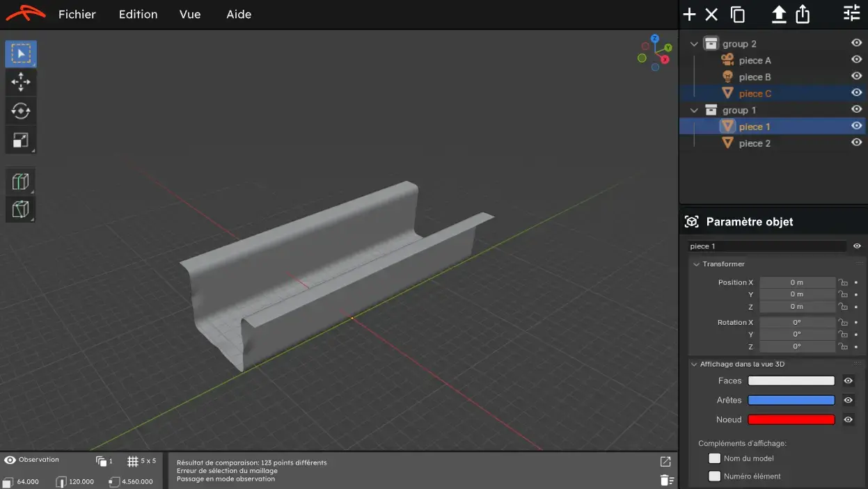
Task: Click the upload arrow icon
Action: (779, 15)
